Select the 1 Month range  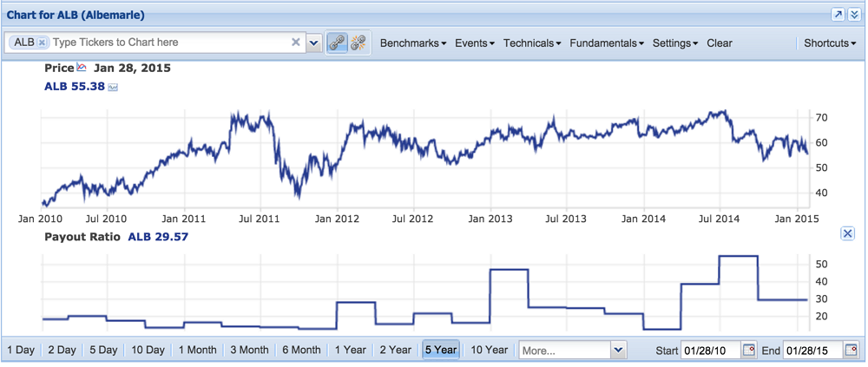[x=198, y=350]
